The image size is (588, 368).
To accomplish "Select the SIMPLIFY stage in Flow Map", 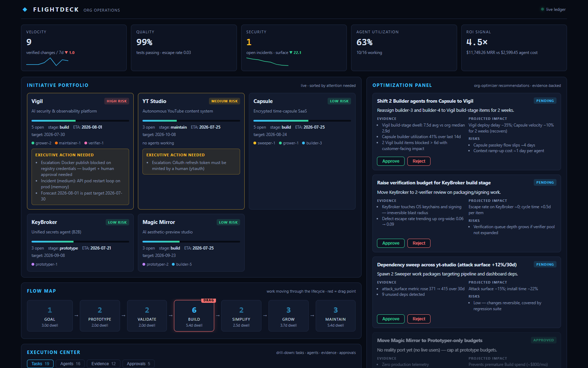I will point(241,316).
